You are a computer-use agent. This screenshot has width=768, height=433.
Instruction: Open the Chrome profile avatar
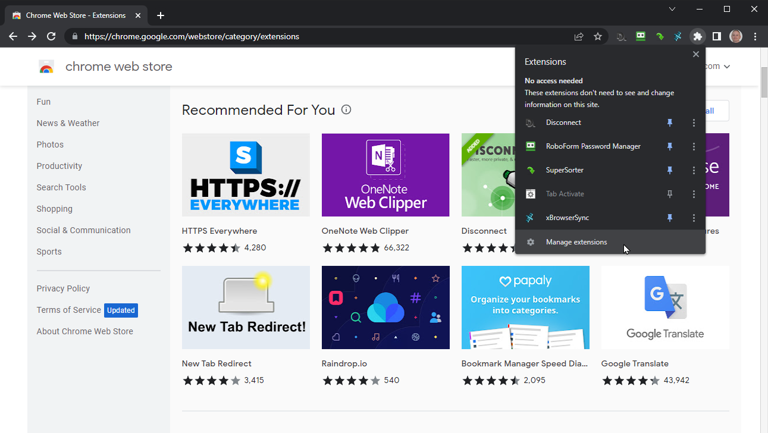click(736, 36)
